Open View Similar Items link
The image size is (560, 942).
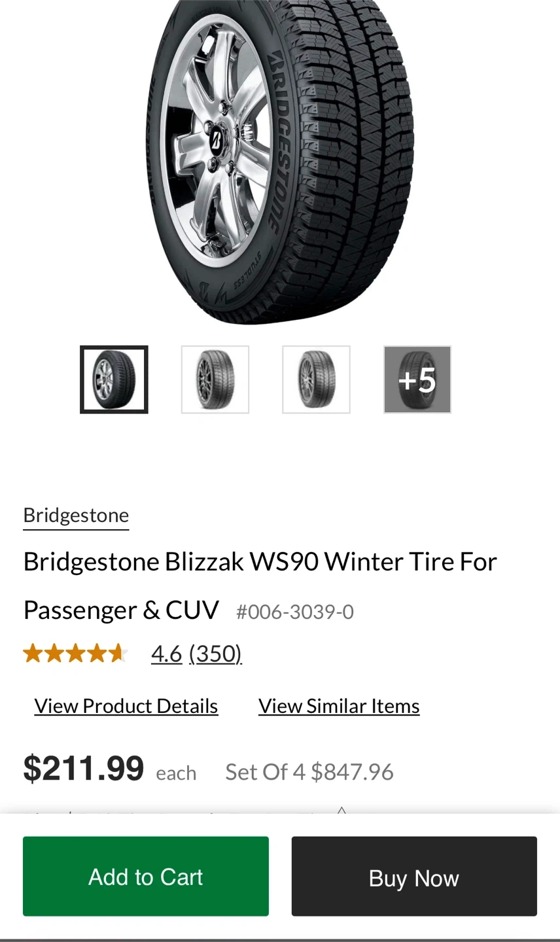pos(339,706)
